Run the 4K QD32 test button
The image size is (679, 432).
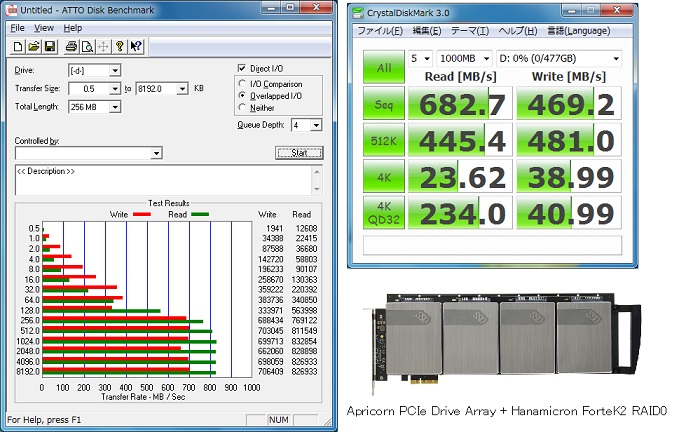pos(384,213)
